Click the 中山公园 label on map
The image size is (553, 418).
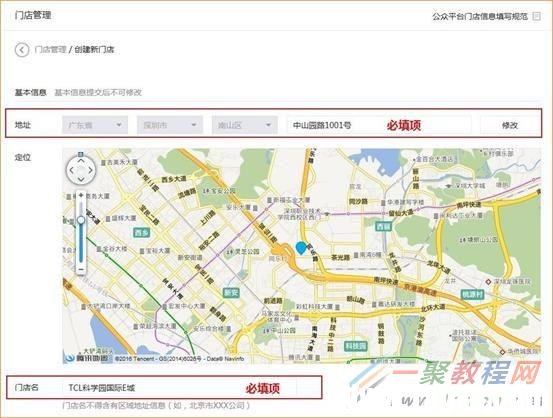[280, 331]
